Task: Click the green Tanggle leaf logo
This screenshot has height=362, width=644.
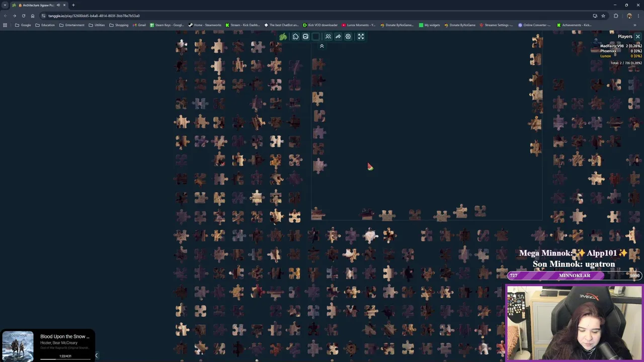Action: point(283,37)
